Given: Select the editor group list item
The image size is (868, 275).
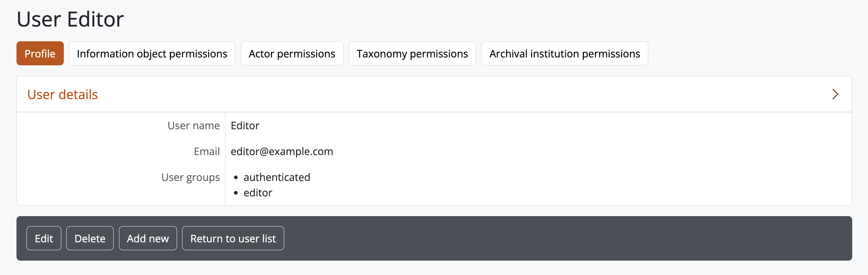Looking at the screenshot, I should click(x=258, y=193).
